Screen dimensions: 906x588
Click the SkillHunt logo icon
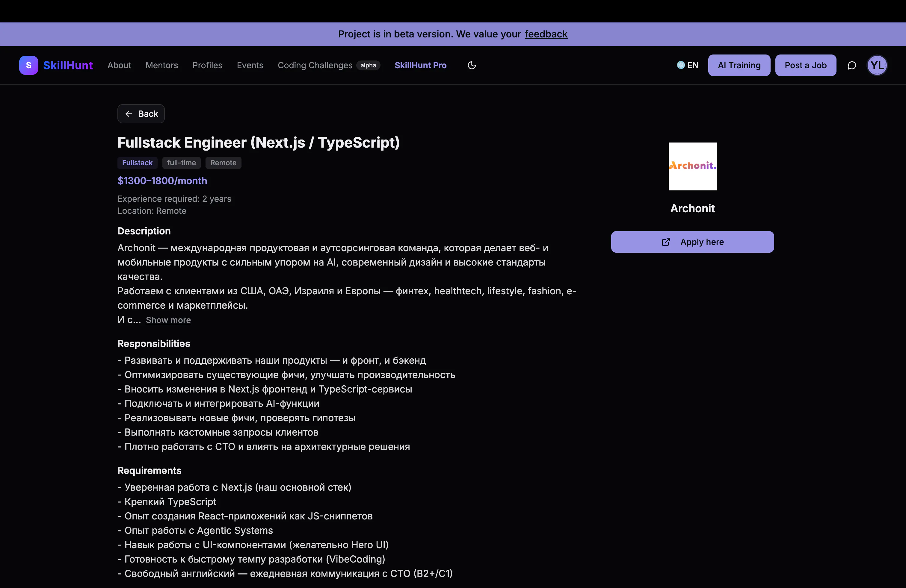[28, 65]
